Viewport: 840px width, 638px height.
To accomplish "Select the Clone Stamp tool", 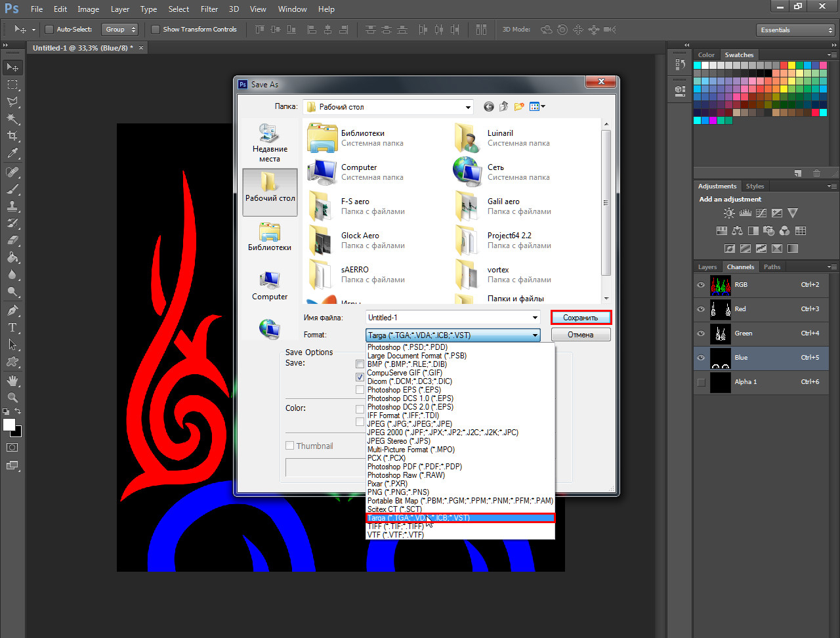I will coord(12,206).
